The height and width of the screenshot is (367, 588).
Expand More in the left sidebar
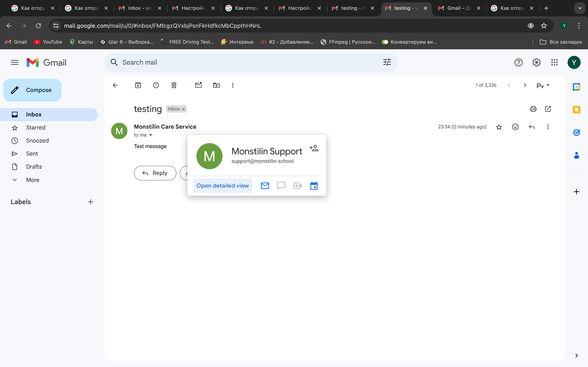[x=32, y=180]
